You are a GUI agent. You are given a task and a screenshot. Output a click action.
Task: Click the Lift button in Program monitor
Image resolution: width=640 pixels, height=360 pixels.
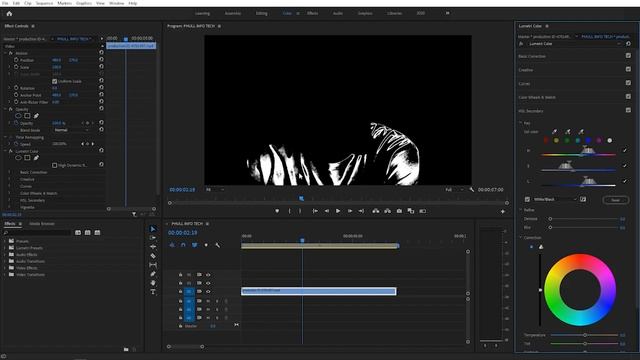[376, 211]
